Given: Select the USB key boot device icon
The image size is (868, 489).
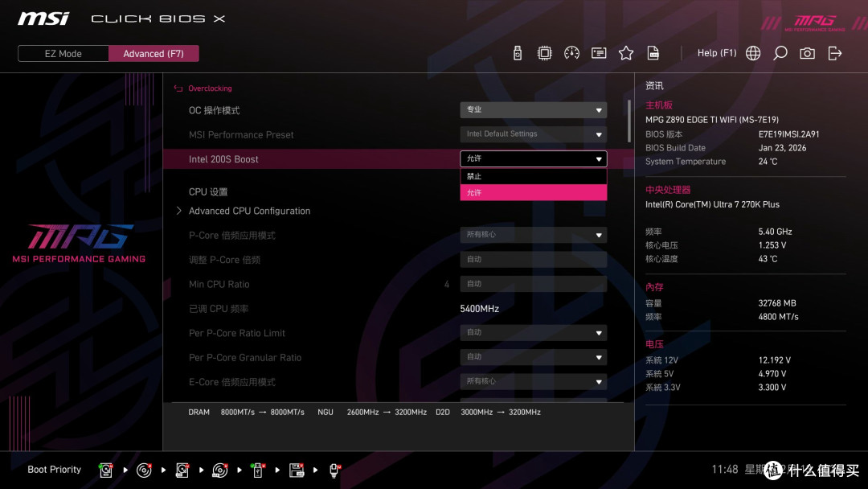Looking at the screenshot, I should 257,471.
